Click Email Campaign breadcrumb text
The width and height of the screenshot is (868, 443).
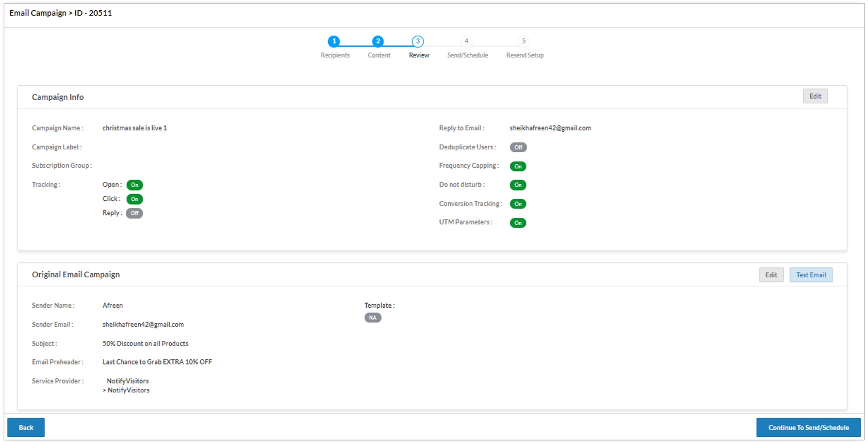[38, 13]
